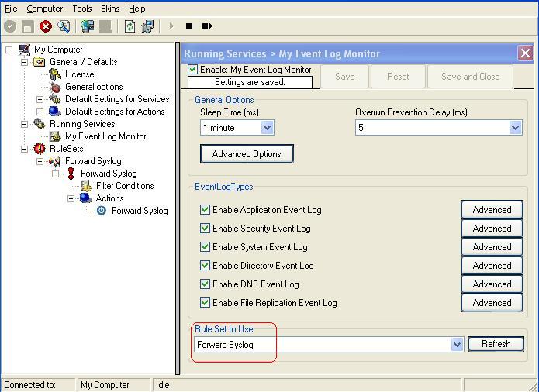
Task: Click the General options icon
Action: point(54,87)
